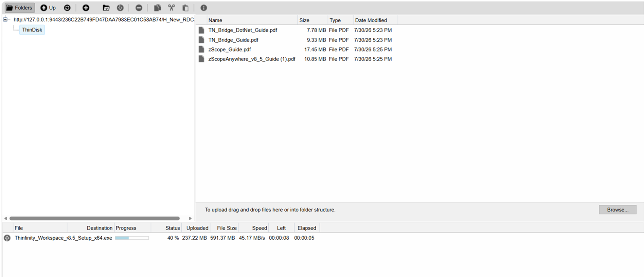This screenshot has width=644, height=277.
Task: Click the plus (new) toolbar icon
Action: click(x=86, y=8)
